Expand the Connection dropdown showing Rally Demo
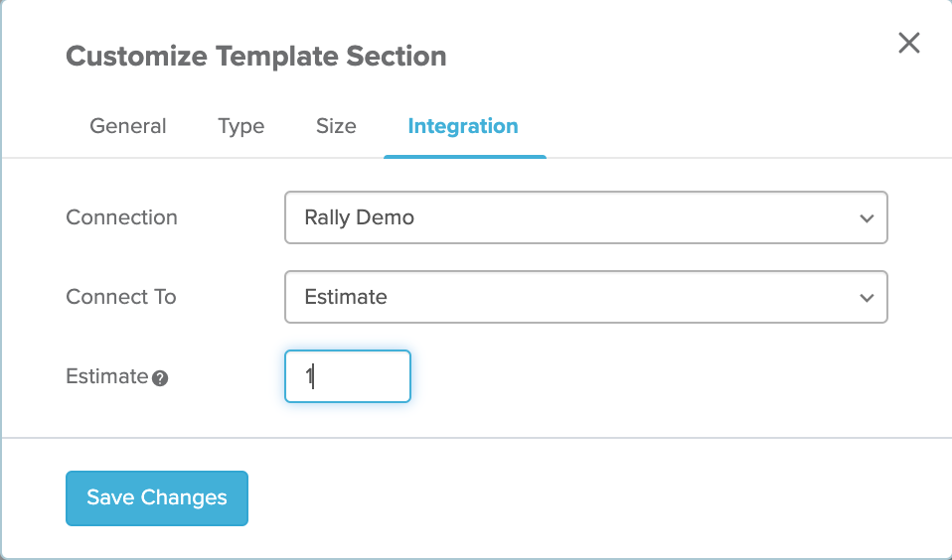Viewport: 952px width, 560px height. click(x=586, y=217)
